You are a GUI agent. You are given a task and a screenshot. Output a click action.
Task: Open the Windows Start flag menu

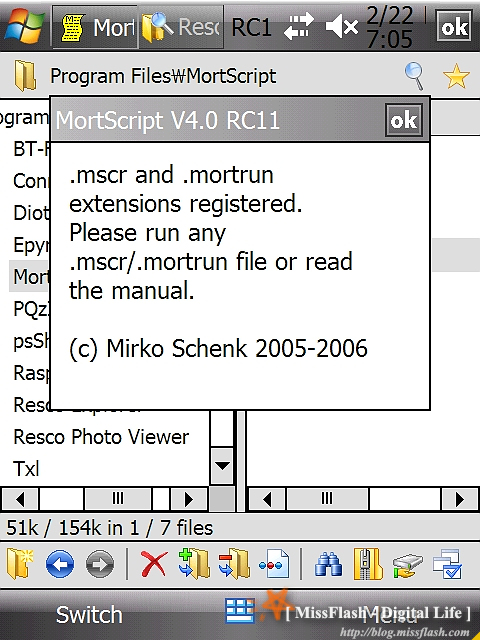tap(24, 26)
